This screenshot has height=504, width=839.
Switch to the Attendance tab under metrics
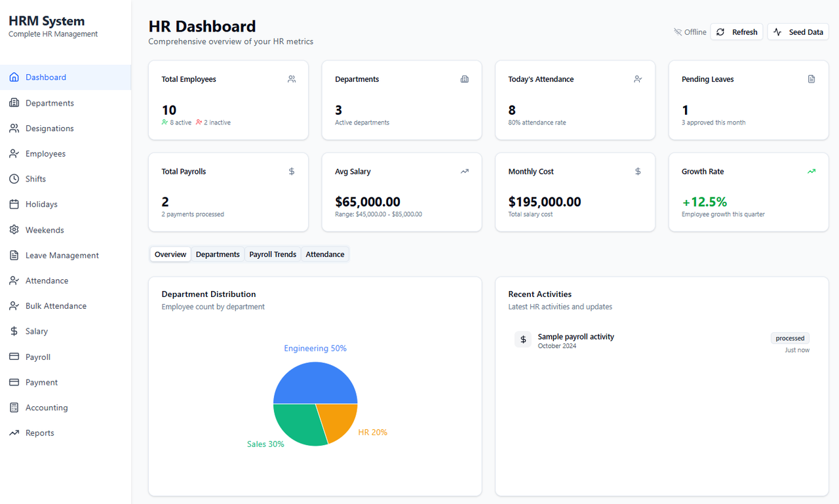(x=325, y=254)
